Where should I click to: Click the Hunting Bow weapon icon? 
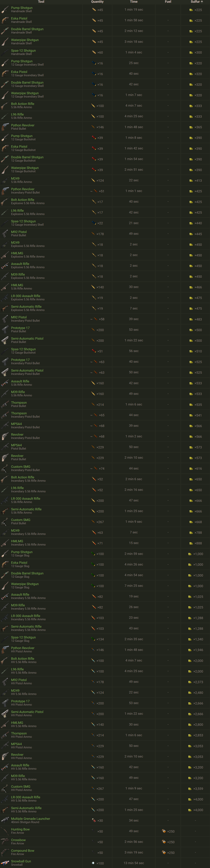pyautogui.click(x=5, y=831)
